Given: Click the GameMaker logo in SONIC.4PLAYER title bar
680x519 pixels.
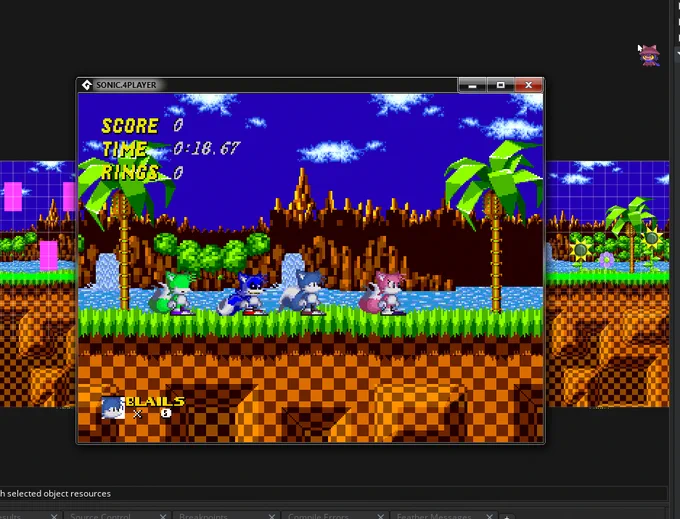Looking at the screenshot, I should (87, 85).
